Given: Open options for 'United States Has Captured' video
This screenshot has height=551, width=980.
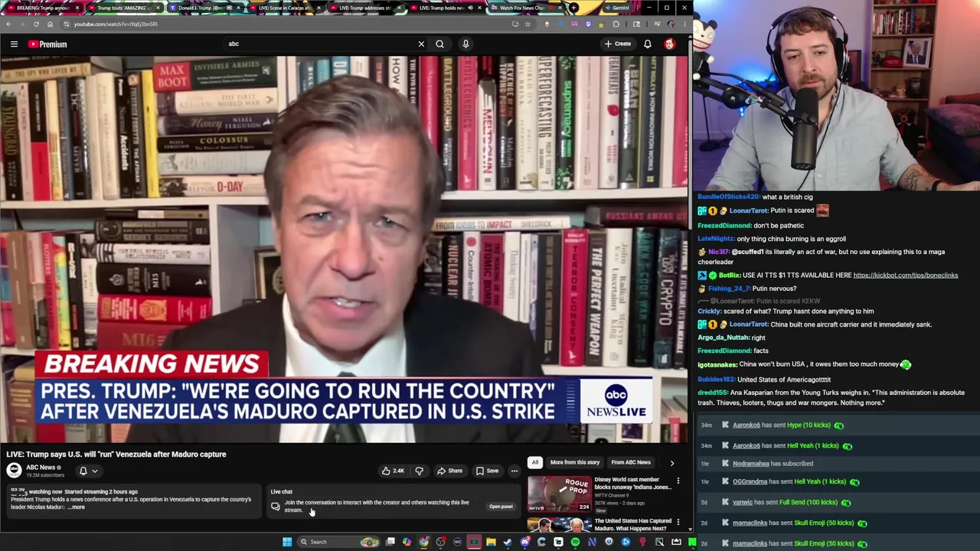Looking at the screenshot, I should (678, 523).
